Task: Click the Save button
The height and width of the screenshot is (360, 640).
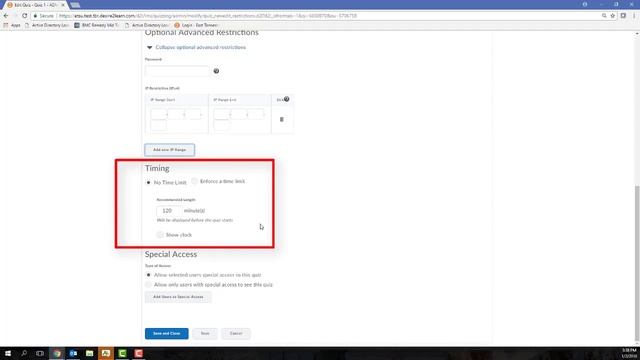Action: coord(205,333)
